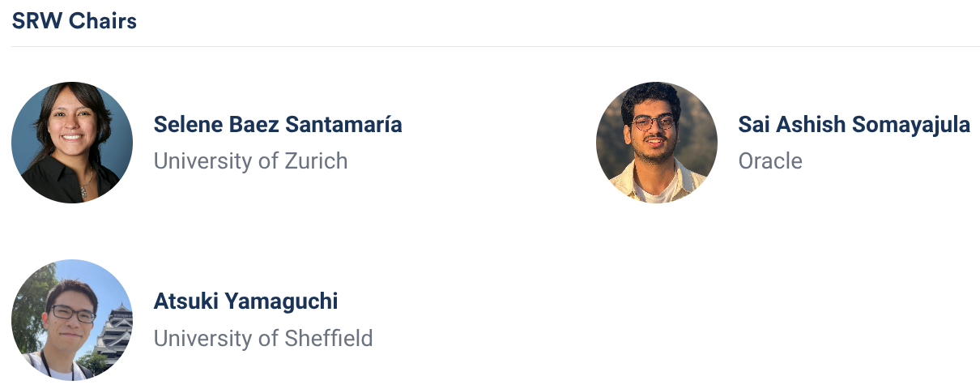Click Selene Baez Santamaría's profile photo

tap(72, 143)
